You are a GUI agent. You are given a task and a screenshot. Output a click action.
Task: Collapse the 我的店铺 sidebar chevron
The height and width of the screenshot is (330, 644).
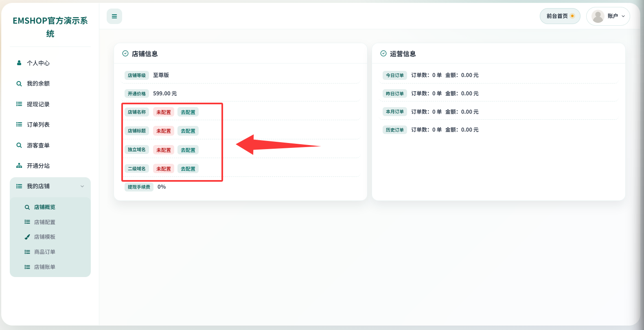[82, 186]
